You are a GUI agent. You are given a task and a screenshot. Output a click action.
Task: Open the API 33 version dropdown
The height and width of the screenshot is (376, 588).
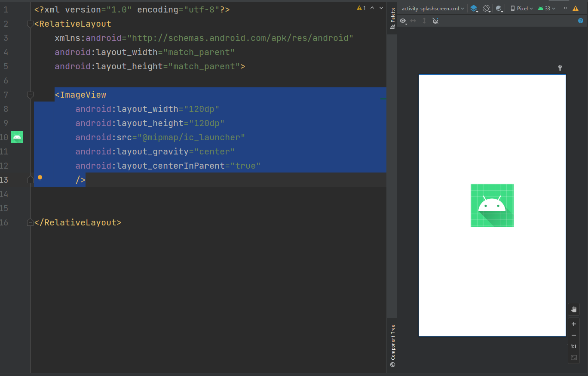pyautogui.click(x=546, y=9)
